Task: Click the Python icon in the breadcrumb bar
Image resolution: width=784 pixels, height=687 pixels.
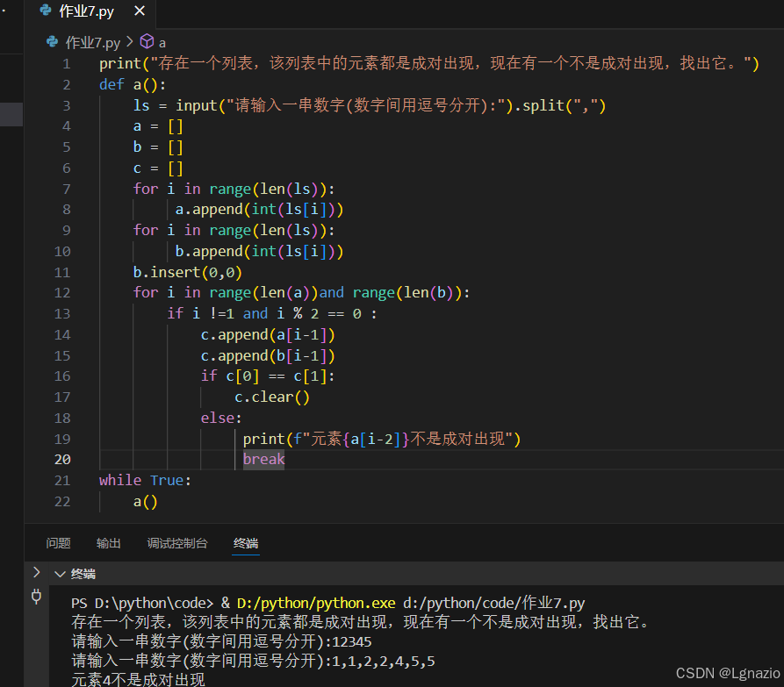Action: click(51, 41)
